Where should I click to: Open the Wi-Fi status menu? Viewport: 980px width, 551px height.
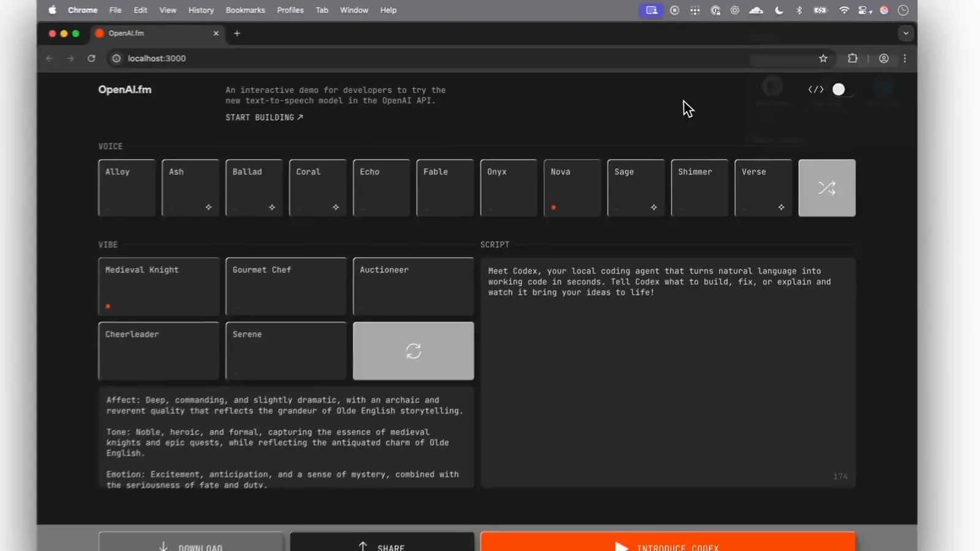844,10
